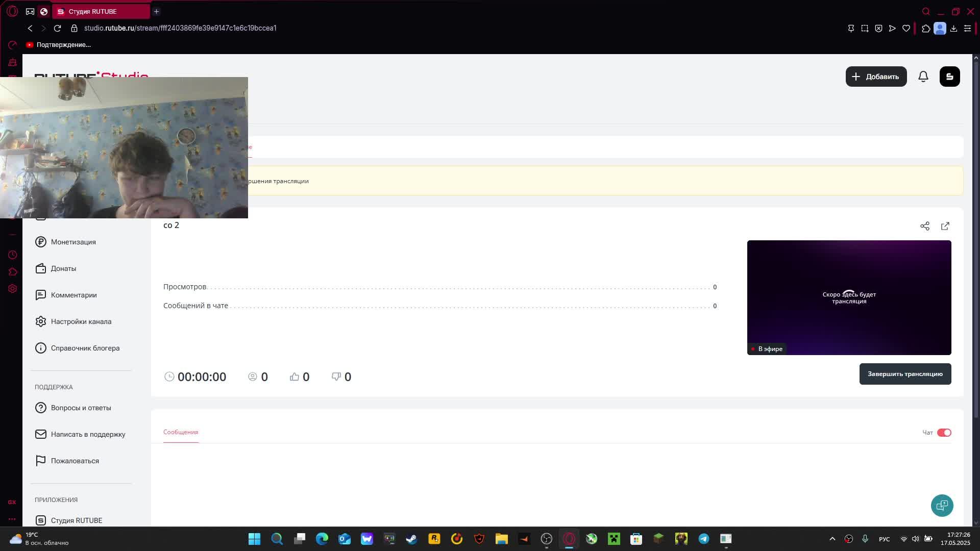Open the Монетизация menu item
This screenshot has height=551, width=980.
pos(73,242)
